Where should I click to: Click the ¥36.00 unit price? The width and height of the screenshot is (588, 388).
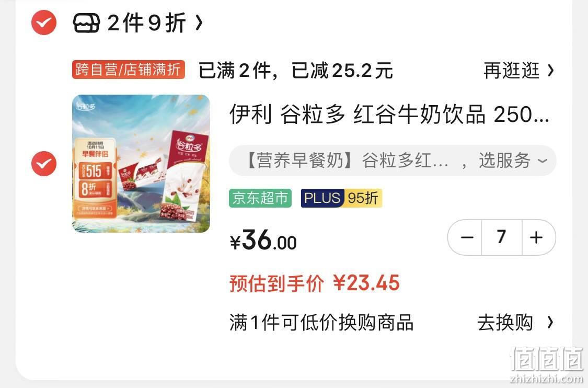point(263,240)
